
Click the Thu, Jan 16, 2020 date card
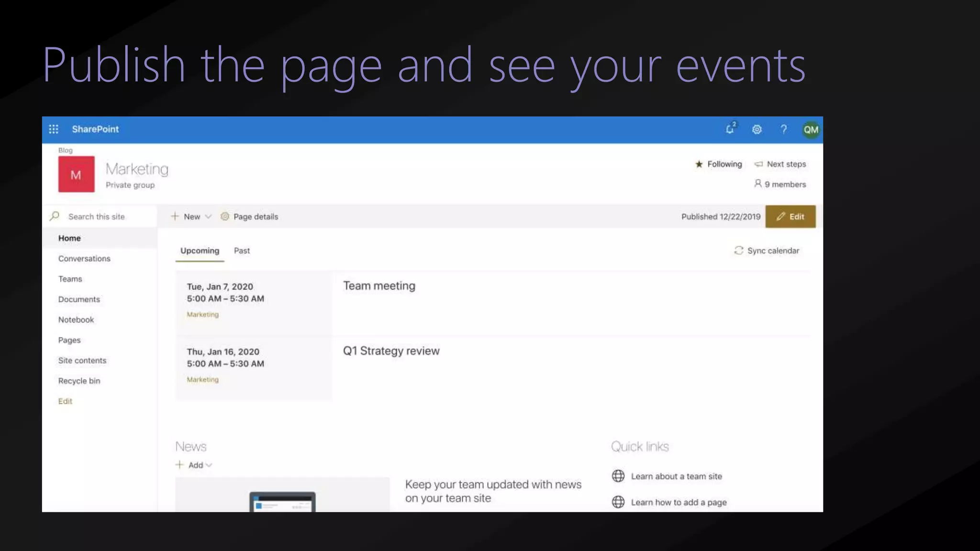pyautogui.click(x=254, y=368)
